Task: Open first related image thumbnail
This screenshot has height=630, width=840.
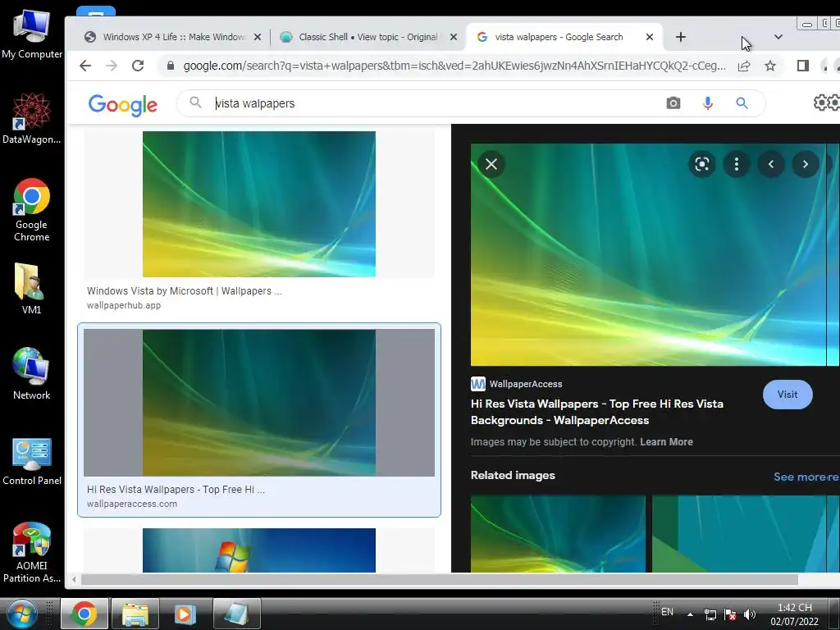Action: click(558, 533)
